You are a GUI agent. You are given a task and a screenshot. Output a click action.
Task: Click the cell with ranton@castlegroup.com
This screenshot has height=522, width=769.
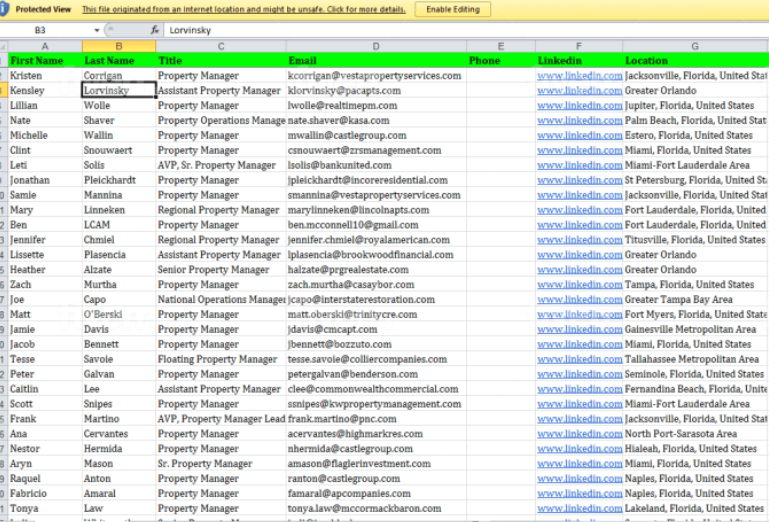click(376, 478)
